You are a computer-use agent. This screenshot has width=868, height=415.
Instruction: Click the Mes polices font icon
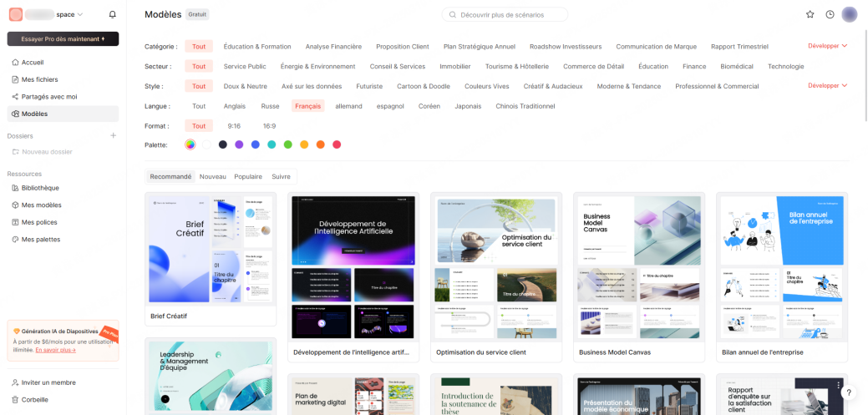(16, 222)
